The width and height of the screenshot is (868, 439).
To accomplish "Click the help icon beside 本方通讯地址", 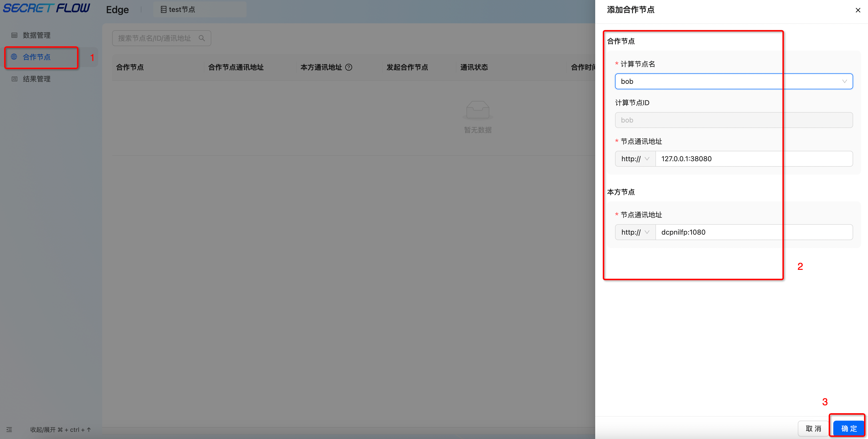I will tap(349, 67).
